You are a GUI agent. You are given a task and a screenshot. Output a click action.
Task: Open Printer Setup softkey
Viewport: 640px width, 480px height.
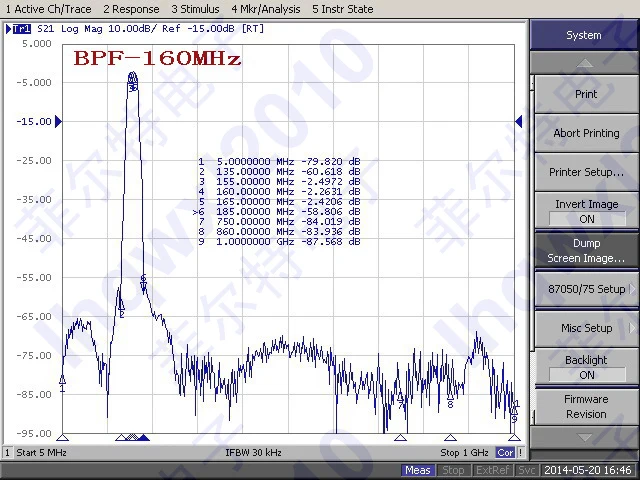pyautogui.click(x=586, y=172)
